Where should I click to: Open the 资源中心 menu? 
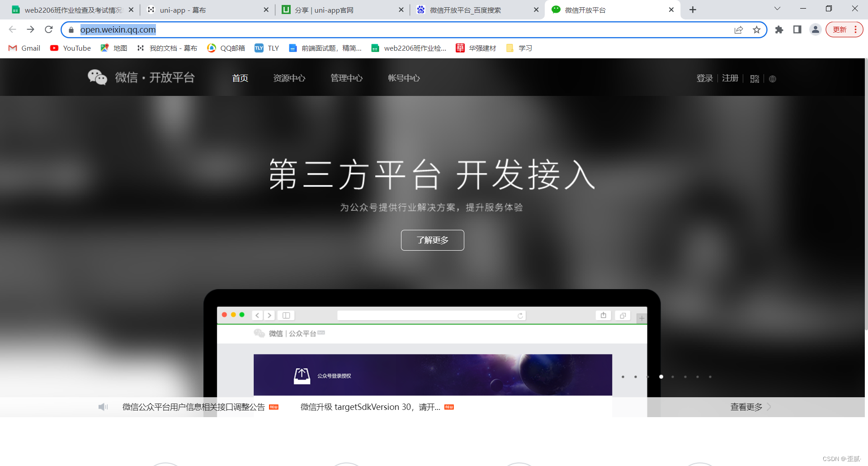pyautogui.click(x=289, y=78)
